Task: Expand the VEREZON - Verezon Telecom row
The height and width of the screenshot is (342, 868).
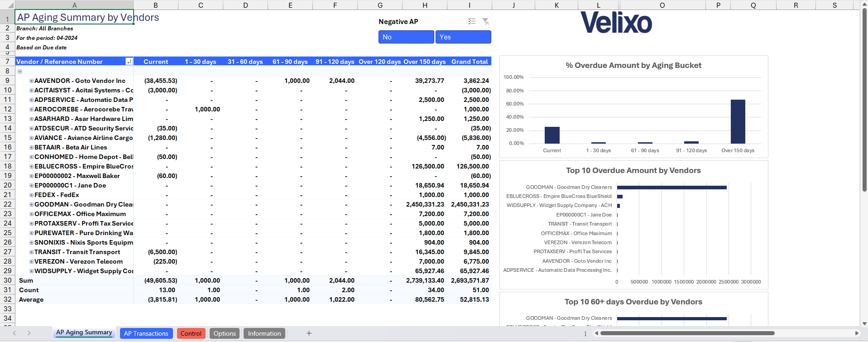Action: click(x=31, y=261)
